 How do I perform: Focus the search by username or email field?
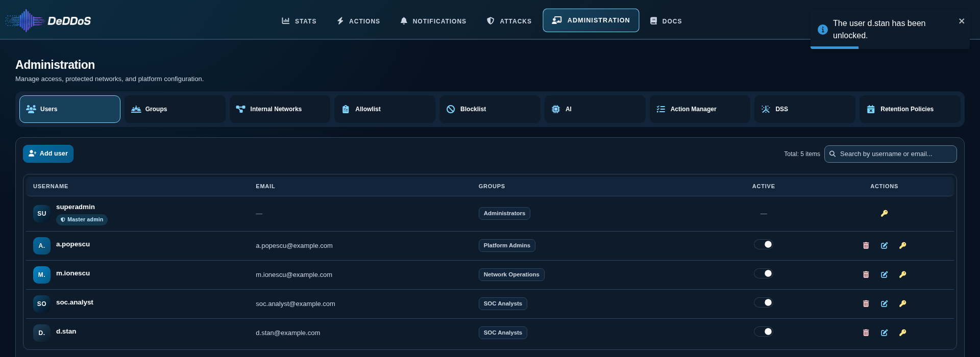[x=890, y=154]
